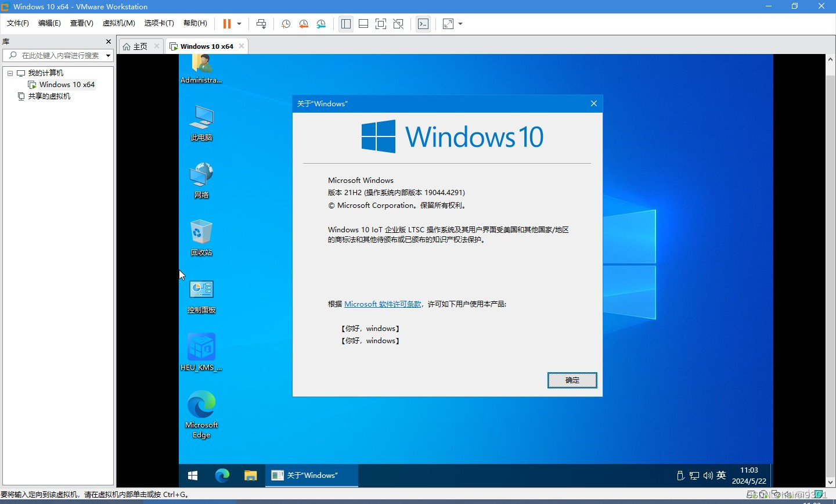Click the VM view scrollbar down arrow
Viewport: 836px width, 504px height.
830,483
